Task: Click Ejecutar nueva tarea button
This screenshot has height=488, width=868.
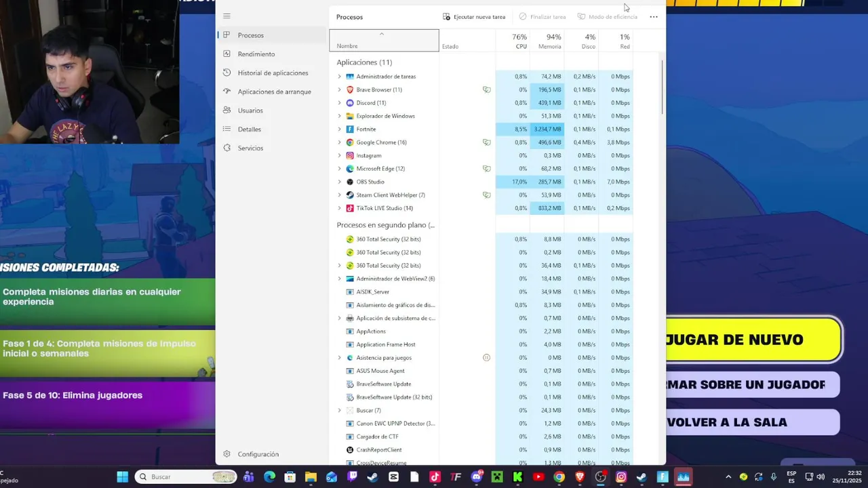Action: 474,17
